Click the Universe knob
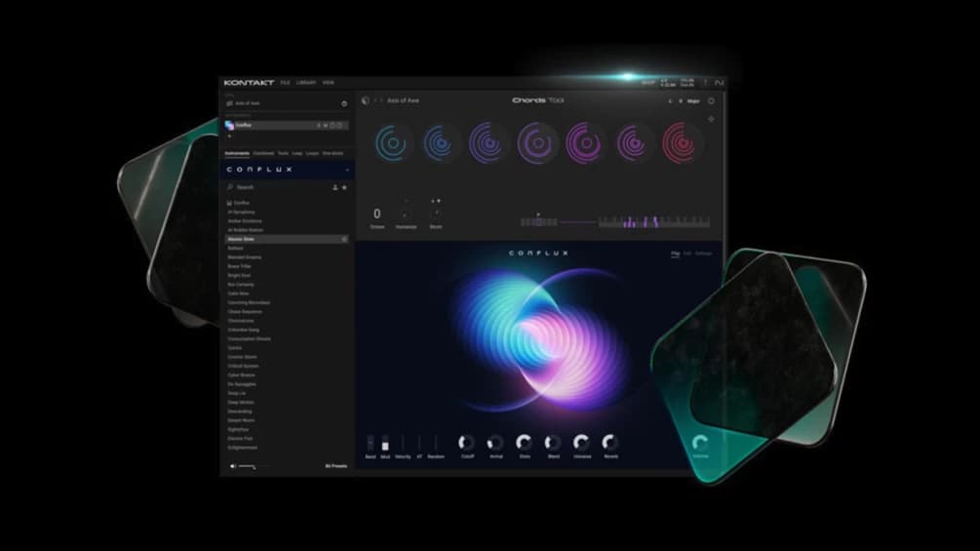Image resolution: width=980 pixels, height=551 pixels. click(x=581, y=443)
